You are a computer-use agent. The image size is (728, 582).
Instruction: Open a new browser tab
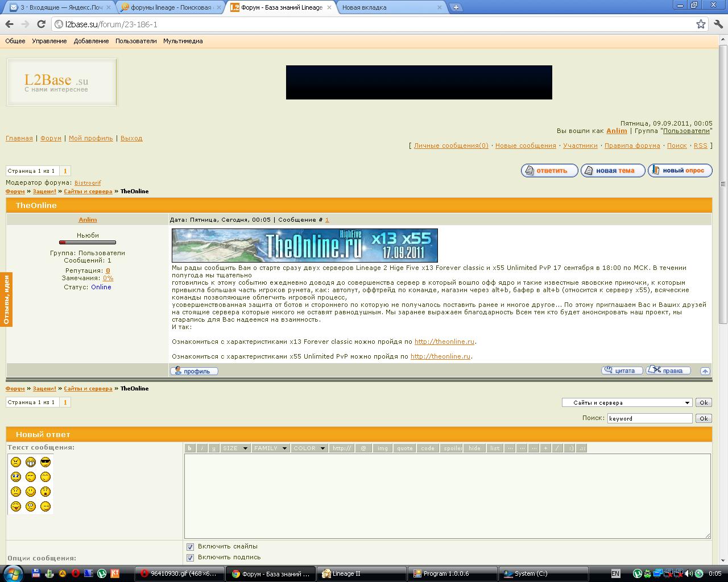point(456,7)
